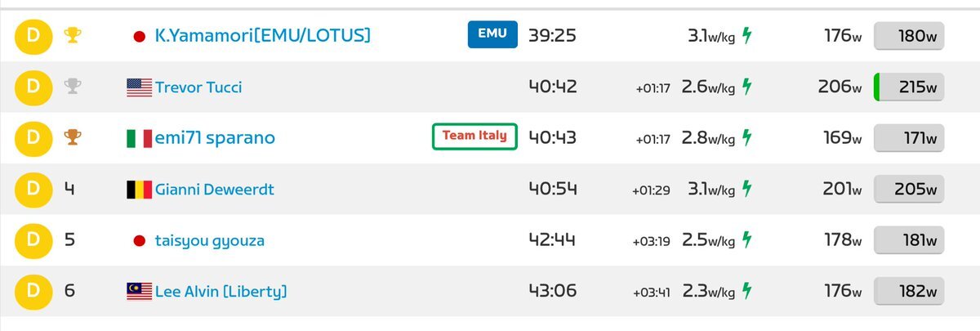Open Lee Alvin [Liberty] profile link

click(221, 291)
